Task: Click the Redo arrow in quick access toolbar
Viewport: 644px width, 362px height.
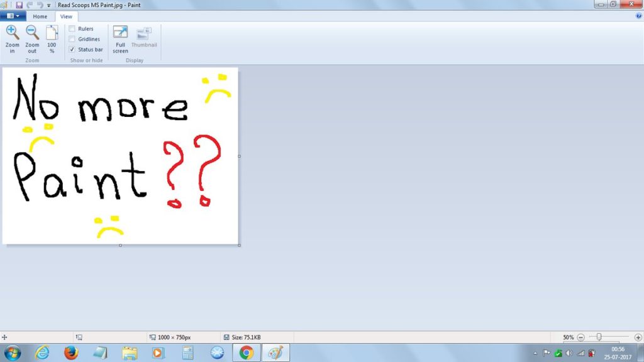Action: coord(40,5)
